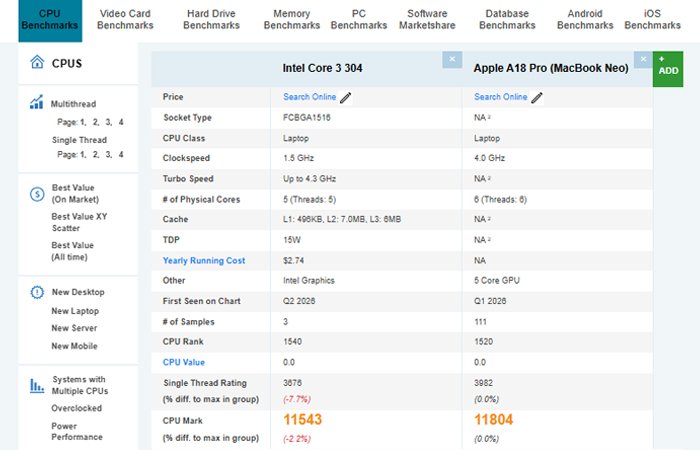
Task: Switch to iOS Benchmarks tab
Action: [652, 20]
